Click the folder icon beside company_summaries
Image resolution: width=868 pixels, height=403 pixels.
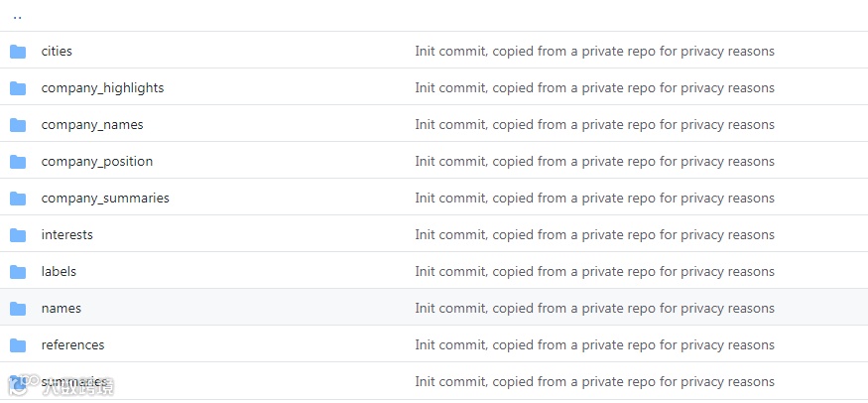pyautogui.click(x=18, y=199)
